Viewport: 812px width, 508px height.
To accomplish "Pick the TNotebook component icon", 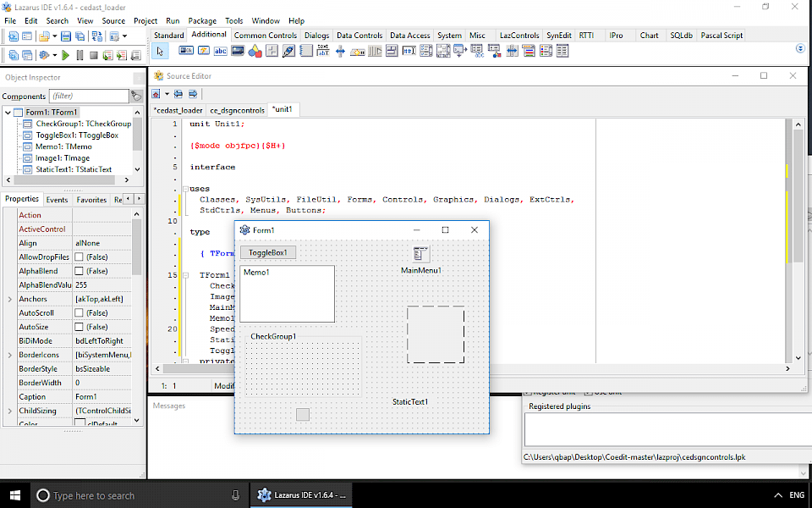I will tap(306, 51).
